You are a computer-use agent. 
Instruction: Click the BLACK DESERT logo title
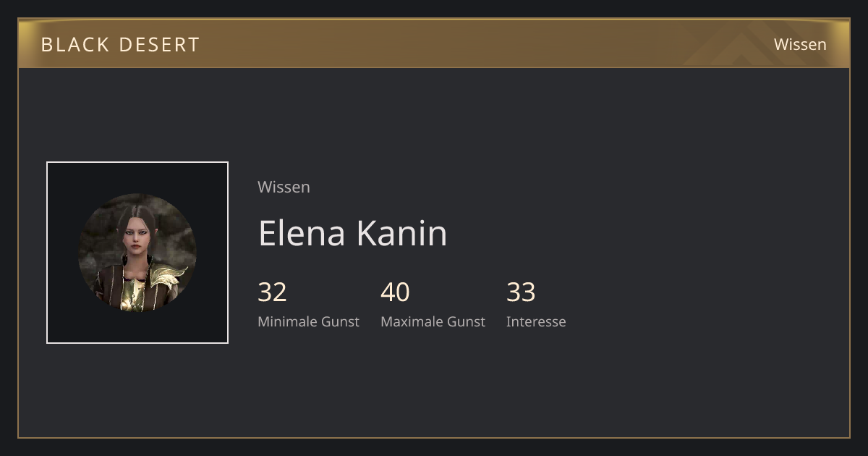pos(120,44)
